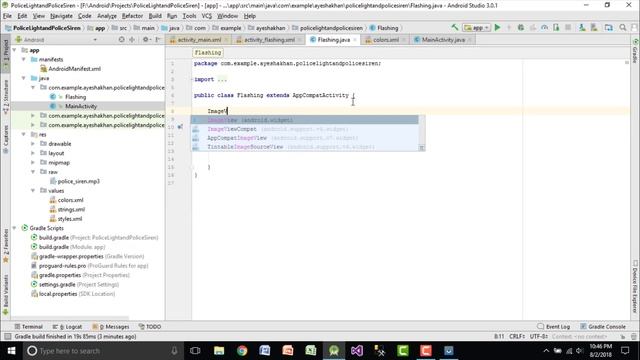640x360 pixels.
Task: Open the profiler gauge icon in toolbar
Action: (544, 27)
